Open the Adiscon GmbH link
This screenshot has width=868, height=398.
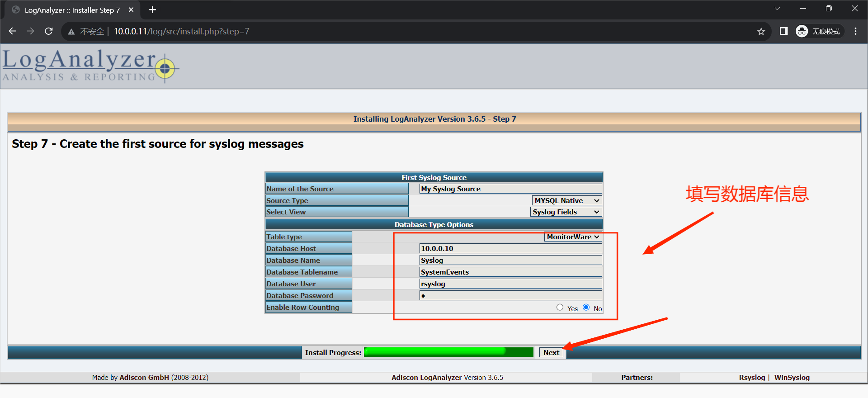point(144,377)
